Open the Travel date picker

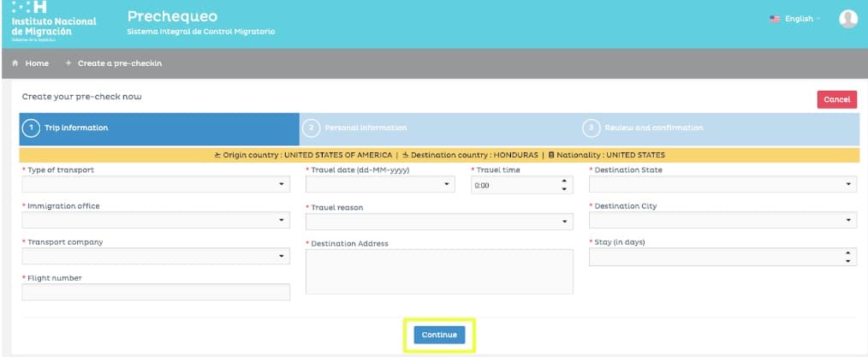click(380, 184)
